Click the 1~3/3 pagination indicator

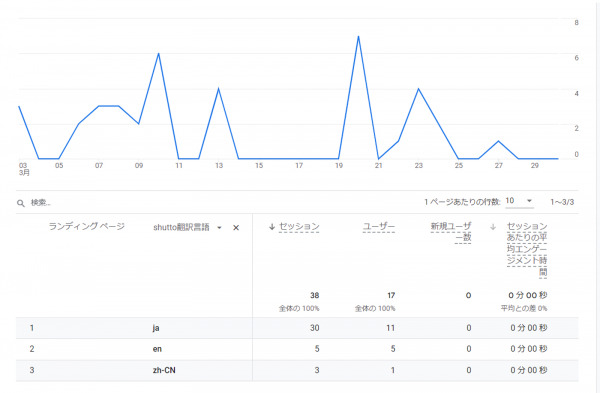pos(562,202)
